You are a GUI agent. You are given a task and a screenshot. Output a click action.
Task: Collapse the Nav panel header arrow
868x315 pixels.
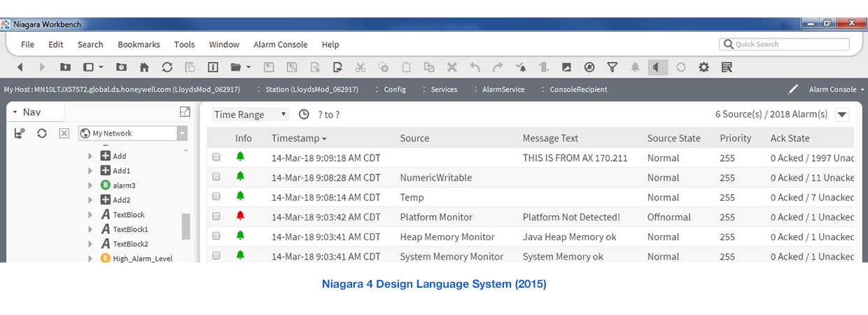(x=15, y=112)
